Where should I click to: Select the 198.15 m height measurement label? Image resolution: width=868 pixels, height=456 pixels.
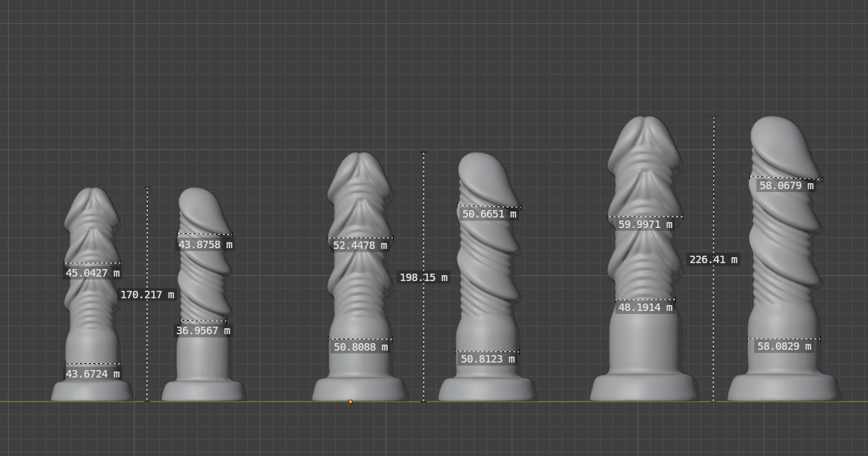(x=424, y=277)
